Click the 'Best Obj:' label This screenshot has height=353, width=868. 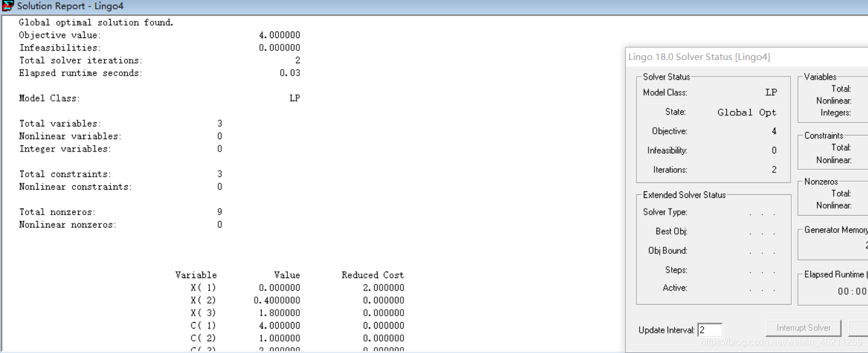click(x=672, y=231)
